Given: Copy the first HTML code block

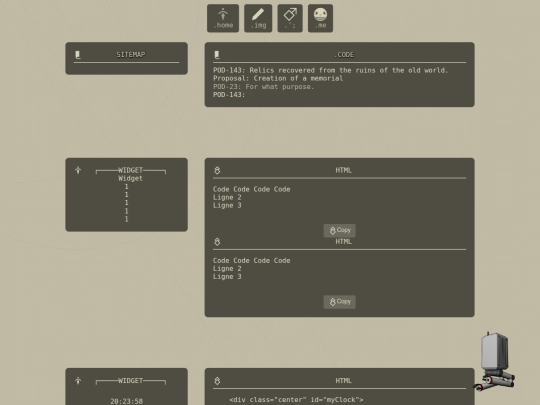Looking at the screenshot, I should pos(340,230).
